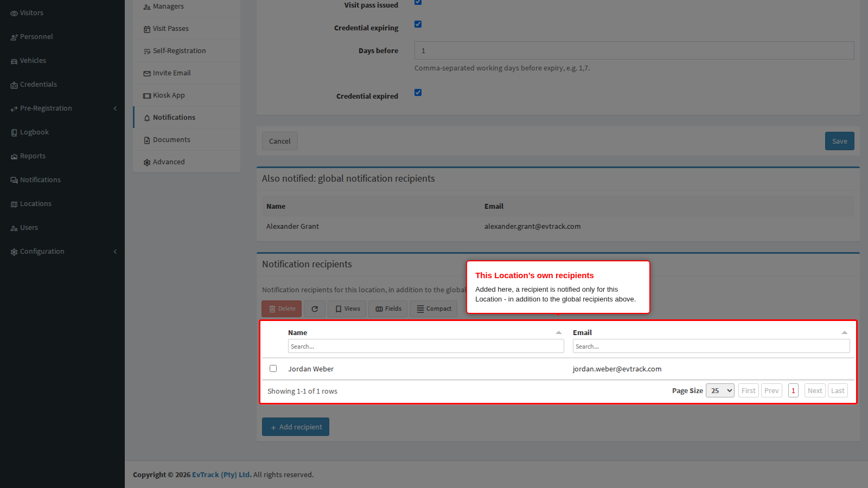Click the Days before input field
The image size is (868, 488).
point(634,50)
